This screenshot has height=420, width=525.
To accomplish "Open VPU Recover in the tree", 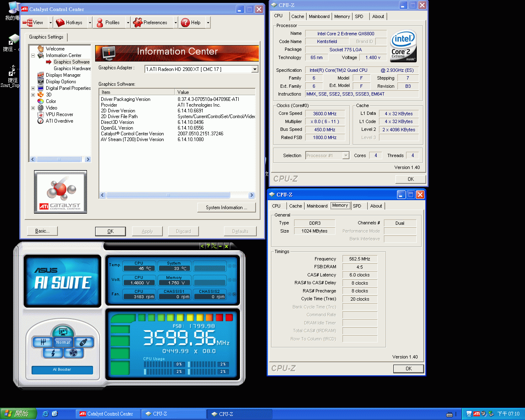I will click(x=59, y=114).
